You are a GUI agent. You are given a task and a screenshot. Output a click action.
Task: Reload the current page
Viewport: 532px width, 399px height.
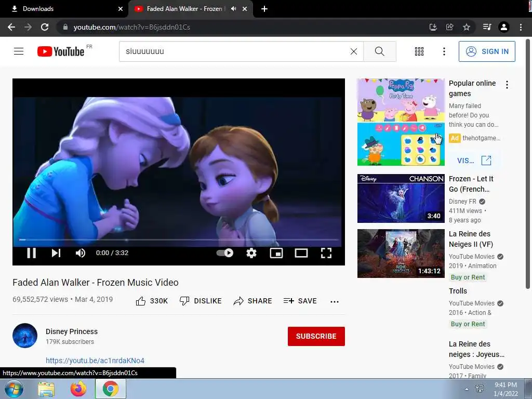coord(45,27)
